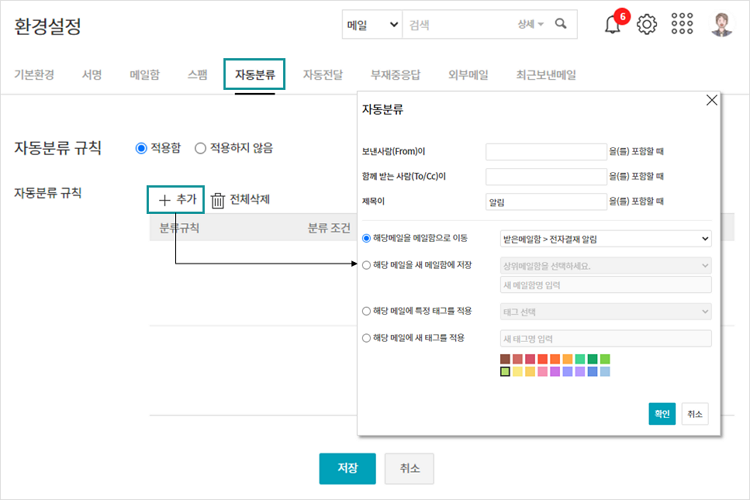750x500 pixels.
Task: Click the 저장 save button
Action: click(347, 468)
